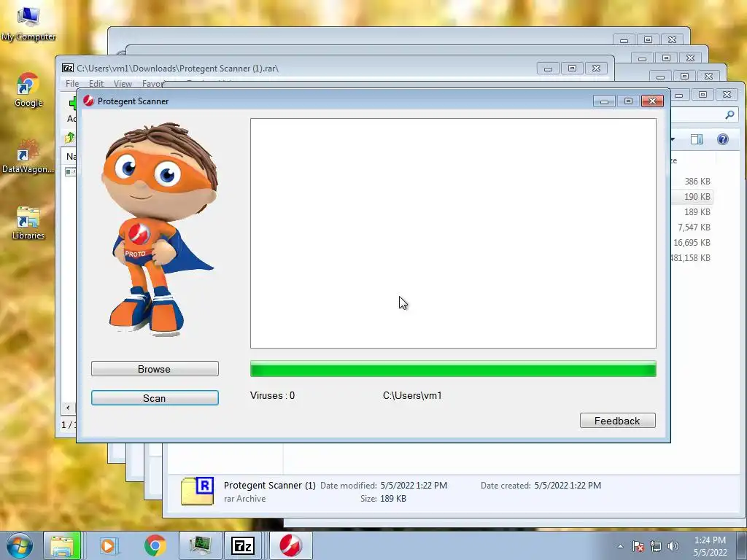Viewport: 747px width, 560px height.
Task: Open the File menu in 7-Zip window
Action: coord(72,83)
